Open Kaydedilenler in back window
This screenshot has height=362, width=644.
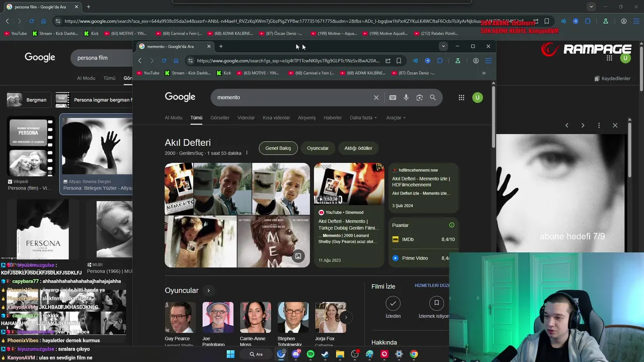(x=612, y=78)
